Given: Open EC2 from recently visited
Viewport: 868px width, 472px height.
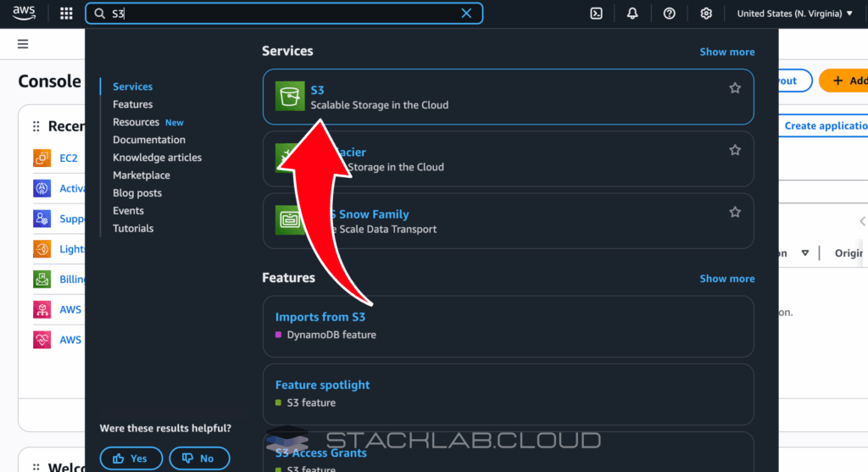Looking at the screenshot, I should 69,158.
